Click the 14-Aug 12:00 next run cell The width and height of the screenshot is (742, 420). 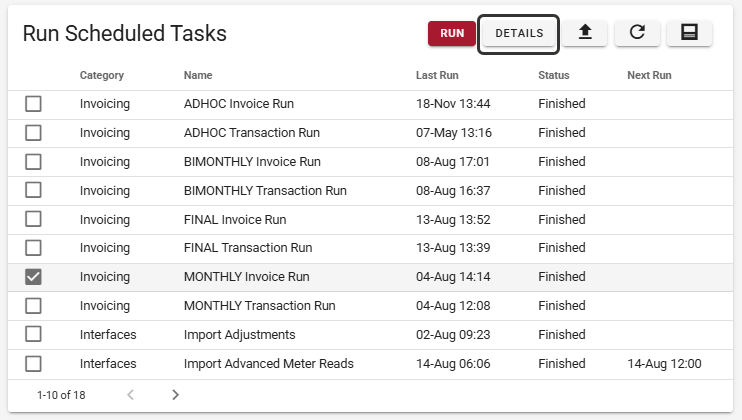pyautogui.click(x=664, y=364)
